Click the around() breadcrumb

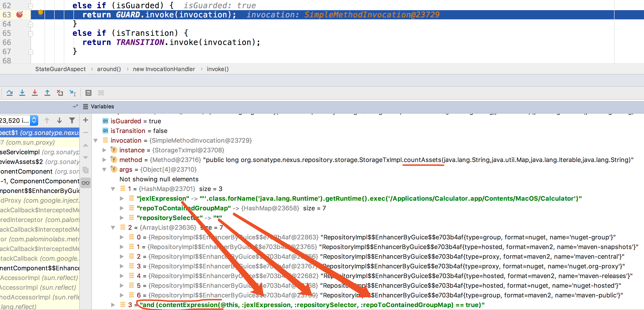coord(109,69)
